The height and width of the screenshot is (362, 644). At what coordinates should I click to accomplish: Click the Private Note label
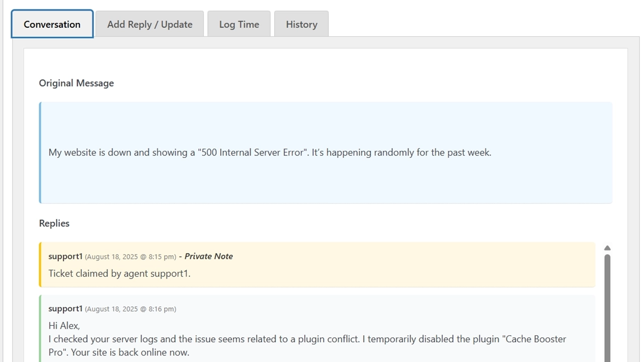point(208,256)
